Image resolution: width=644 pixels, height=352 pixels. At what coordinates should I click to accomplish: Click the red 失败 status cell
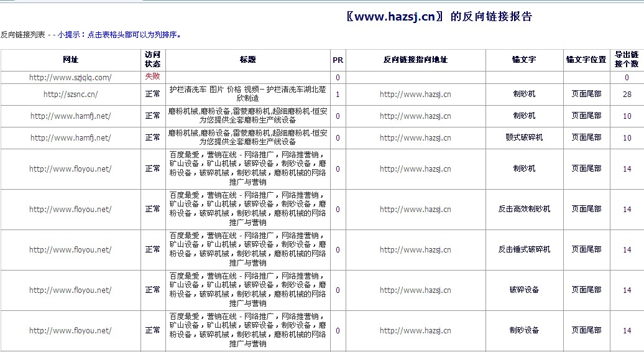[x=152, y=76]
